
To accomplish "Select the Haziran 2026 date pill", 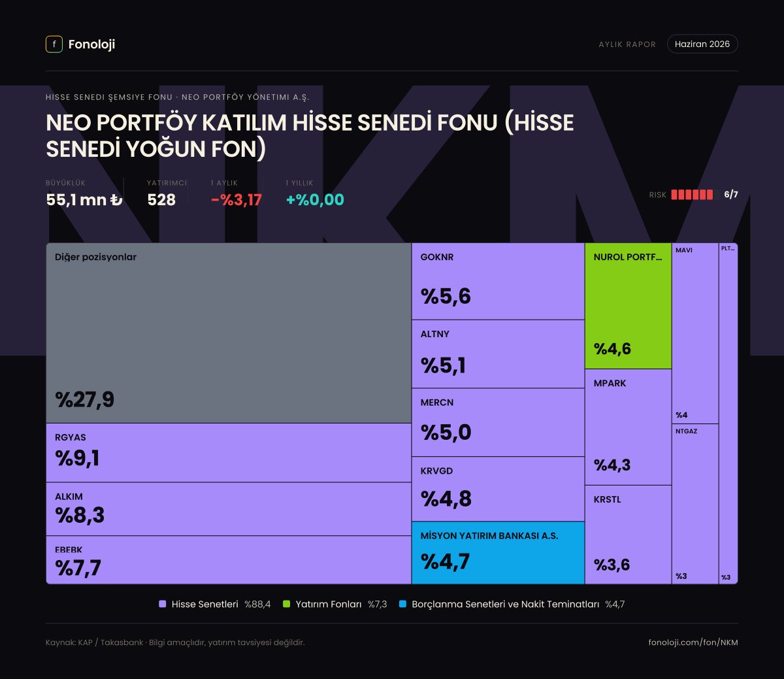I will (702, 44).
